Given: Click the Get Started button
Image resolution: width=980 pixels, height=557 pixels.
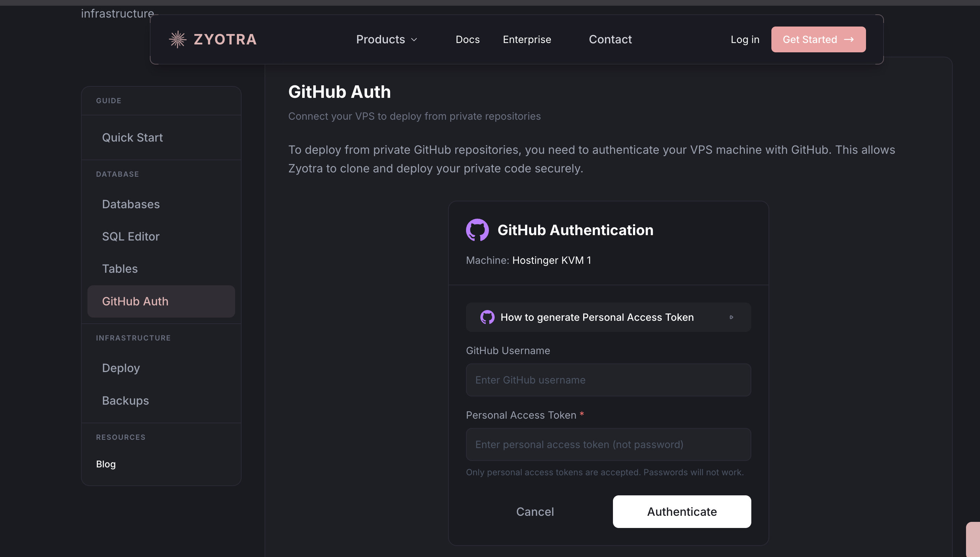Looking at the screenshot, I should 818,39.
